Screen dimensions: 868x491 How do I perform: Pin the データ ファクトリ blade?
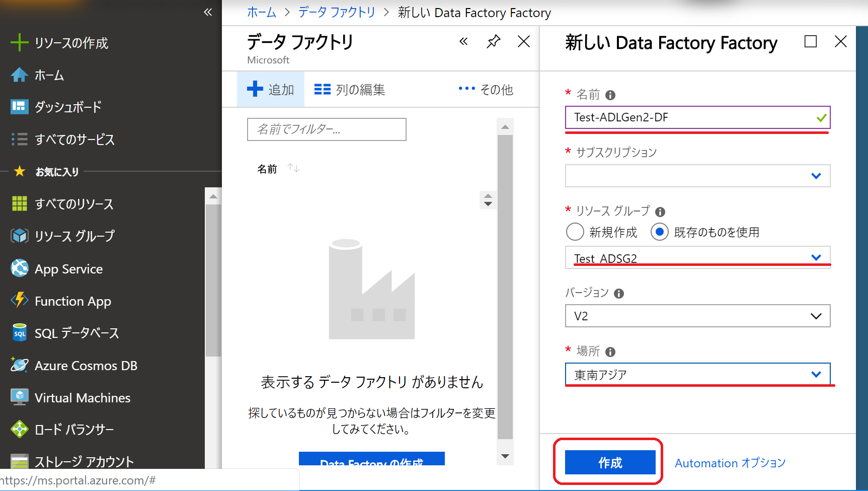click(x=494, y=42)
